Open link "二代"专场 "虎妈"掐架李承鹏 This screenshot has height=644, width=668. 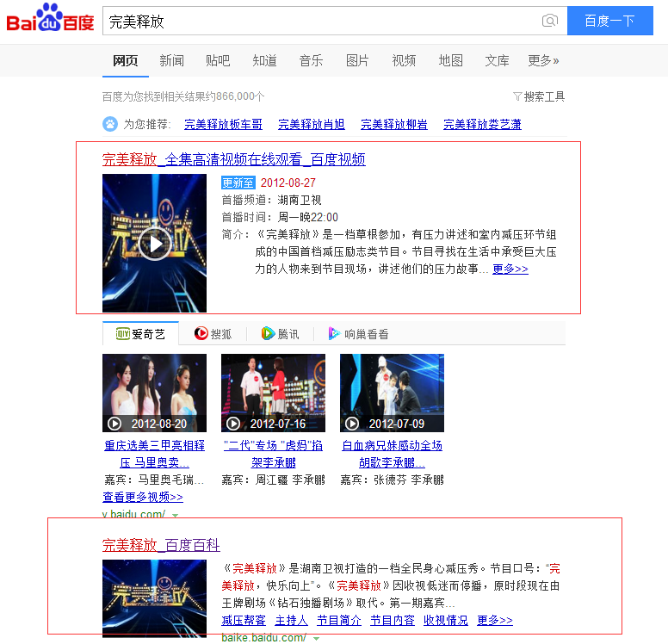[273, 454]
